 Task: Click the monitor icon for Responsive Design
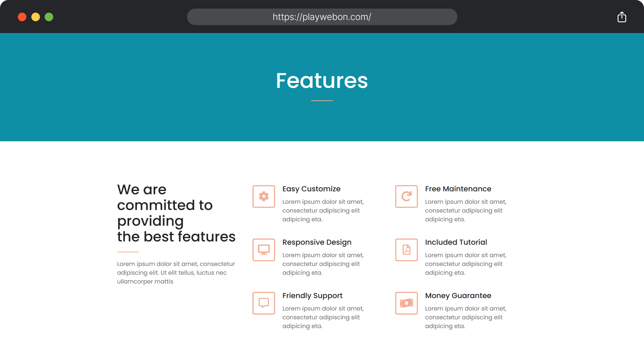[264, 250]
